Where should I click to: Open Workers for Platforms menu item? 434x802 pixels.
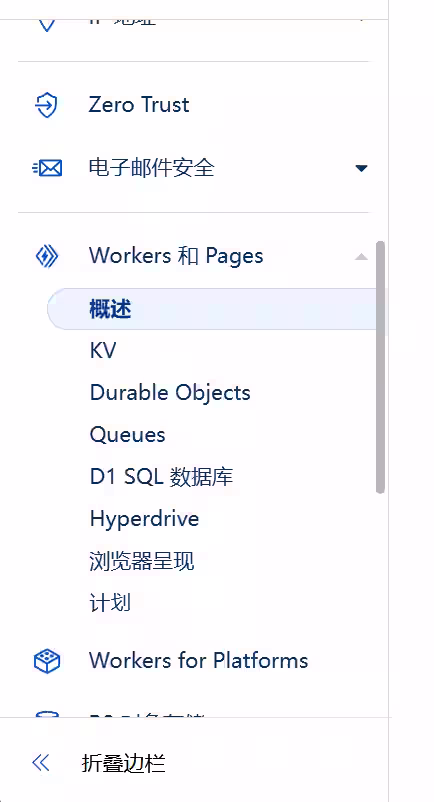click(x=198, y=660)
